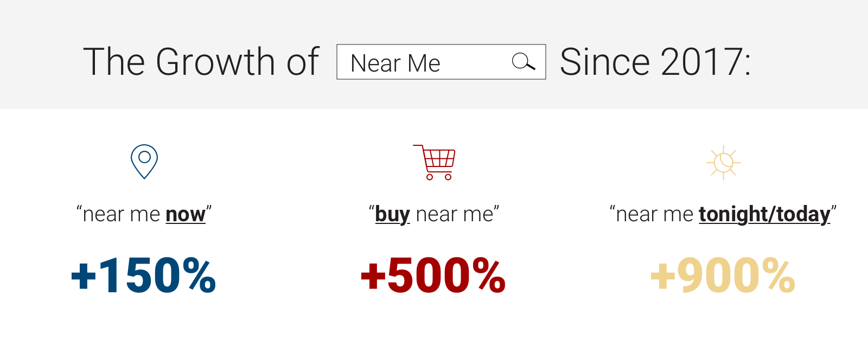Image resolution: width=868 pixels, height=353 pixels.
Task: Click the magnifying glass search icon
Action: point(524,62)
